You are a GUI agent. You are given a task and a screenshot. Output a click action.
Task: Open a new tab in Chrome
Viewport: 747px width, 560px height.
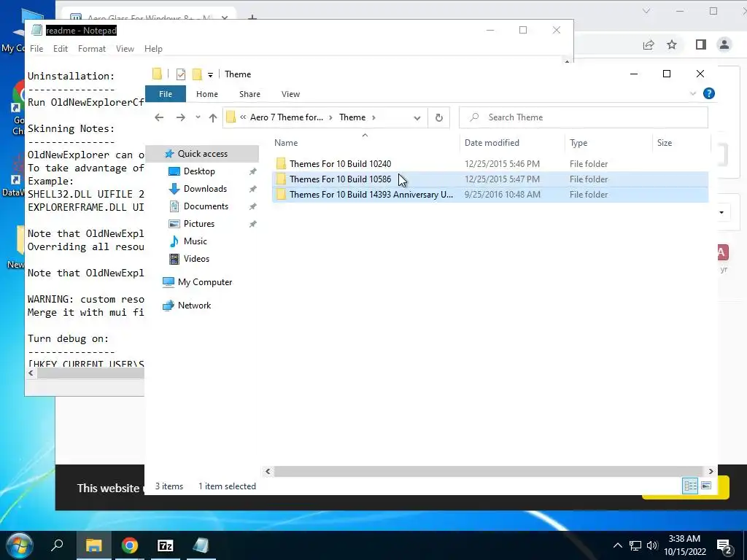pyautogui.click(x=252, y=17)
